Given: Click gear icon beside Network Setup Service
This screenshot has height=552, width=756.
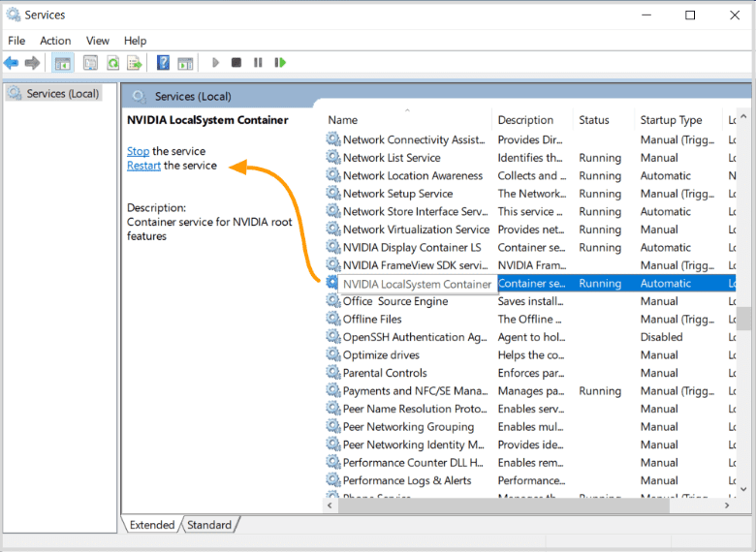Looking at the screenshot, I should tap(333, 193).
